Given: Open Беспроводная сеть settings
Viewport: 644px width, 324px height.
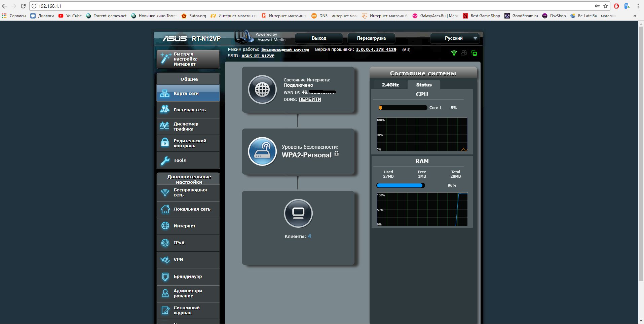Looking at the screenshot, I should tap(188, 192).
